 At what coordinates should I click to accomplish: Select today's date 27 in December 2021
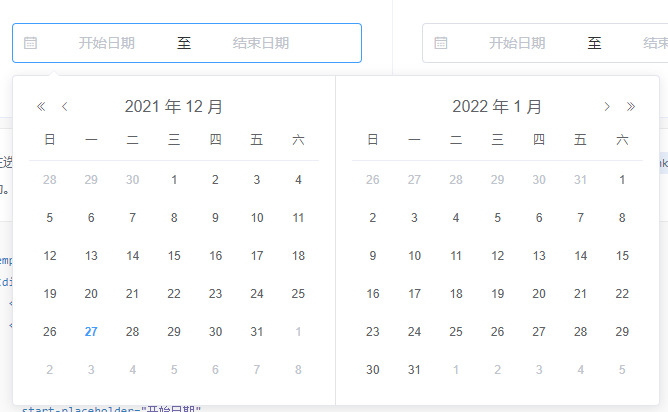pos(91,331)
